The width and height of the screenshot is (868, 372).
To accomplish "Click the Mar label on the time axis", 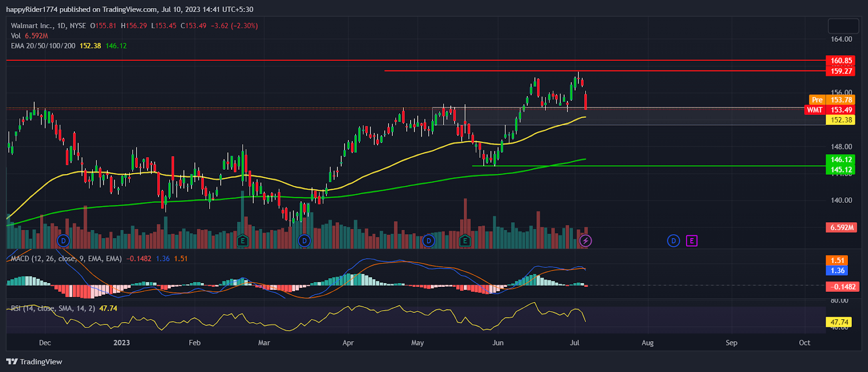I will click(264, 343).
